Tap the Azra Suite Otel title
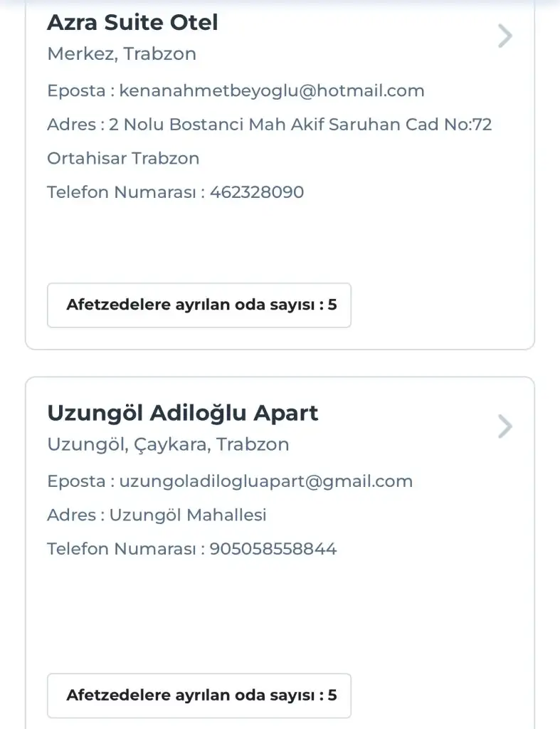Viewport: 560px width, 729px height. [132, 23]
